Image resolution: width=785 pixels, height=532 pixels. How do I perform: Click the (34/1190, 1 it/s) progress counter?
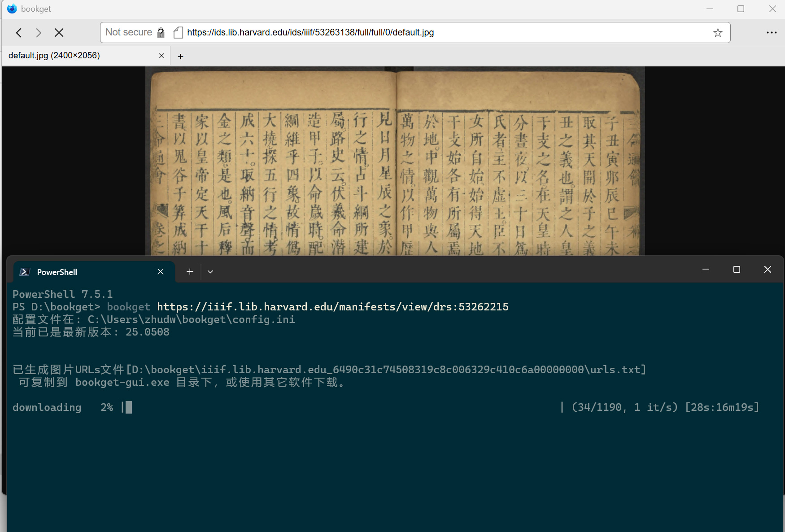624,407
